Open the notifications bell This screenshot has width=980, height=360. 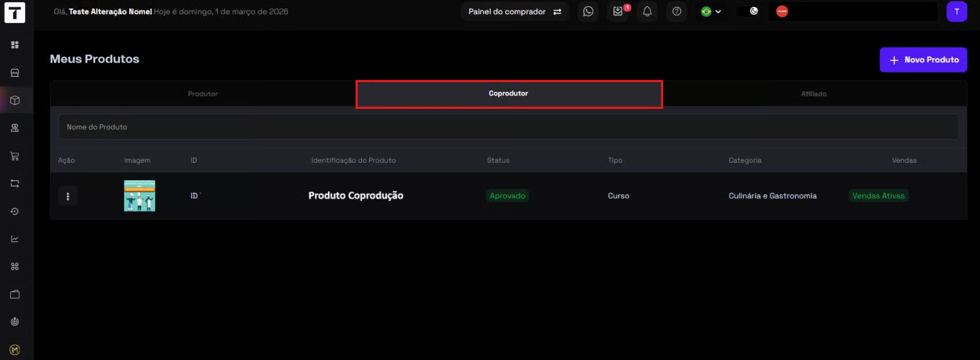pos(647,11)
